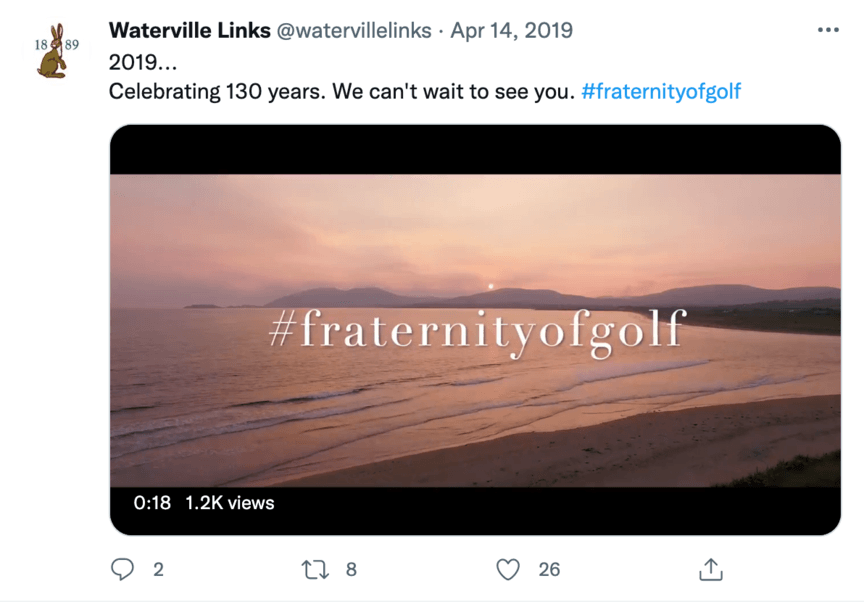864x602 pixels.
Task: Click the 2019... first tweet line
Action: (x=143, y=62)
